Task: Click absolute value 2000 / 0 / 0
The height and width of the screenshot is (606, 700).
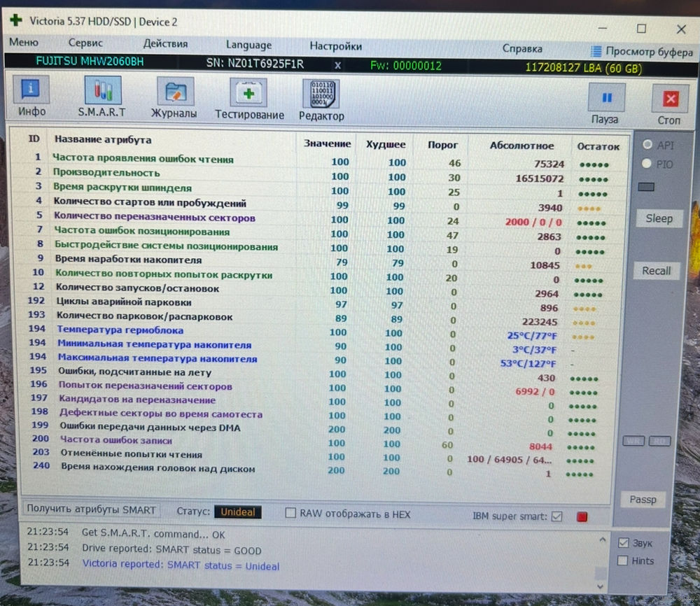Action: point(533,222)
